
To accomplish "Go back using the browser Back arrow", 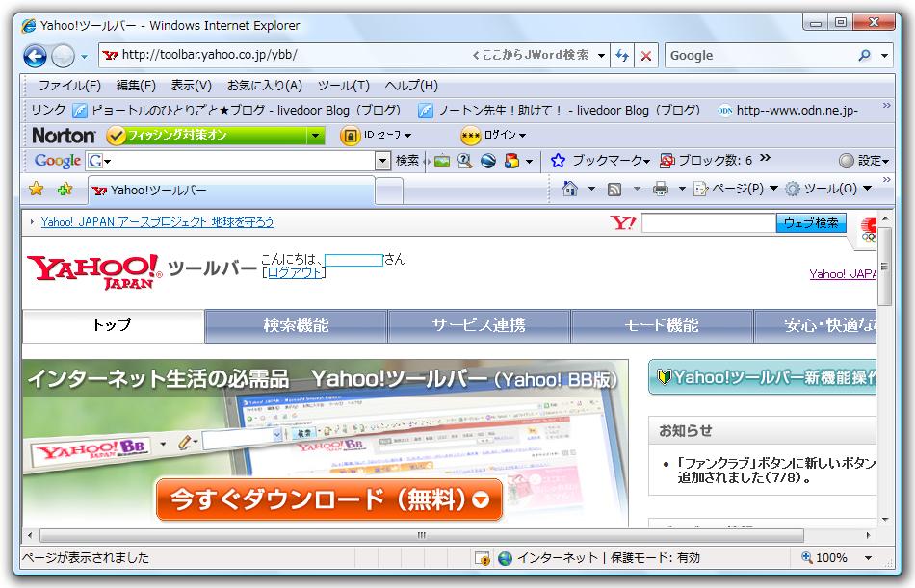I will [x=35, y=56].
